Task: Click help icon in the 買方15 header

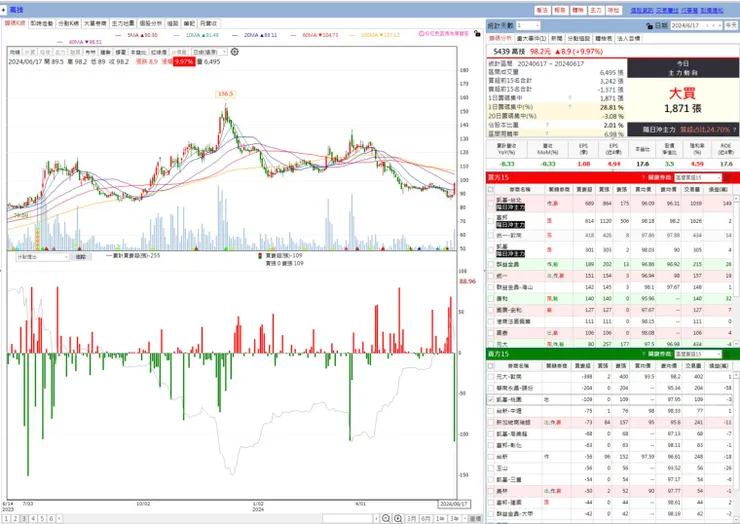Action: [643, 177]
